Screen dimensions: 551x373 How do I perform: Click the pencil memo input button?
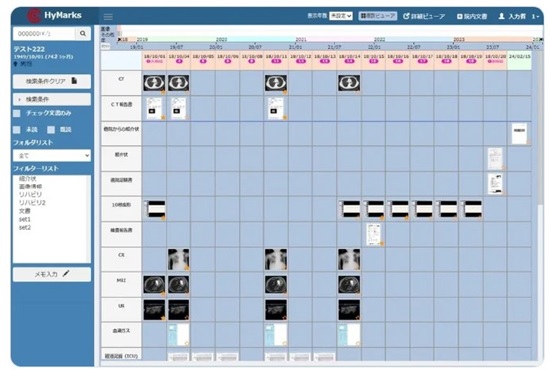[52, 274]
